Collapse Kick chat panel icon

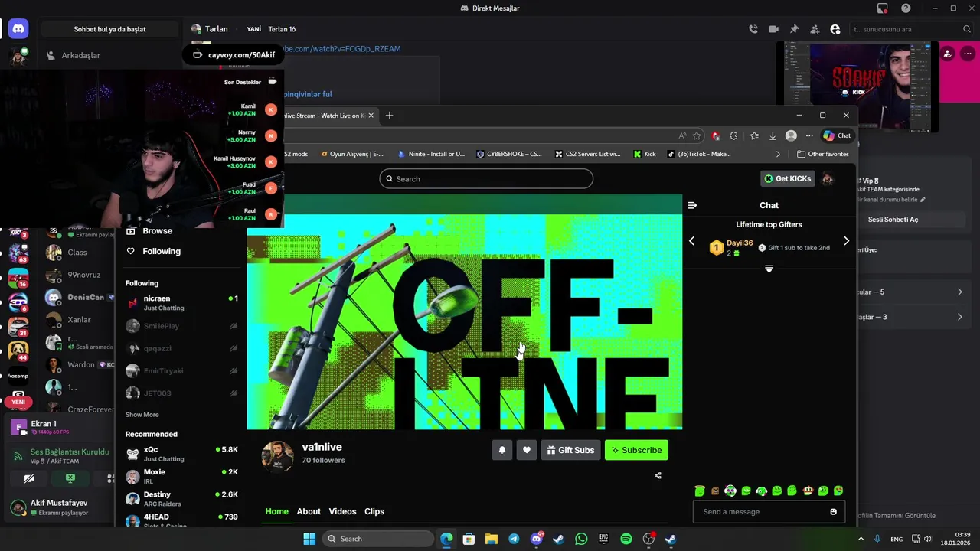692,205
